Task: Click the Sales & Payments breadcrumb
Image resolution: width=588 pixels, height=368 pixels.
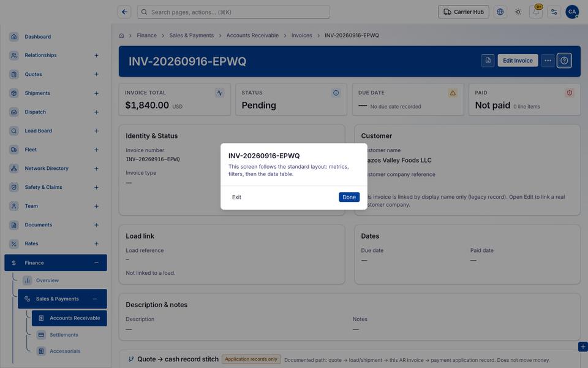Action: tap(191, 36)
